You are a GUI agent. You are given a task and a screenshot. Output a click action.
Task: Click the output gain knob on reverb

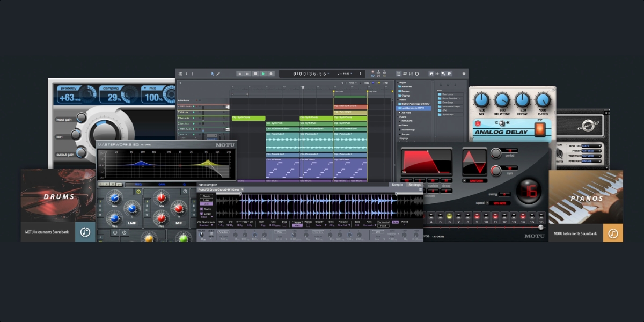pyautogui.click(x=82, y=152)
